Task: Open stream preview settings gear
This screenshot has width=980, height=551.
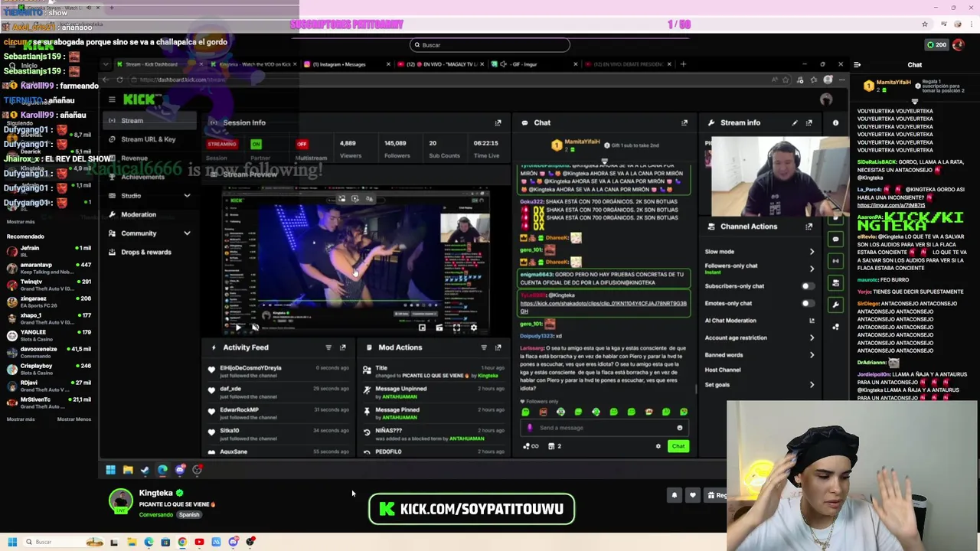Action: [473, 328]
